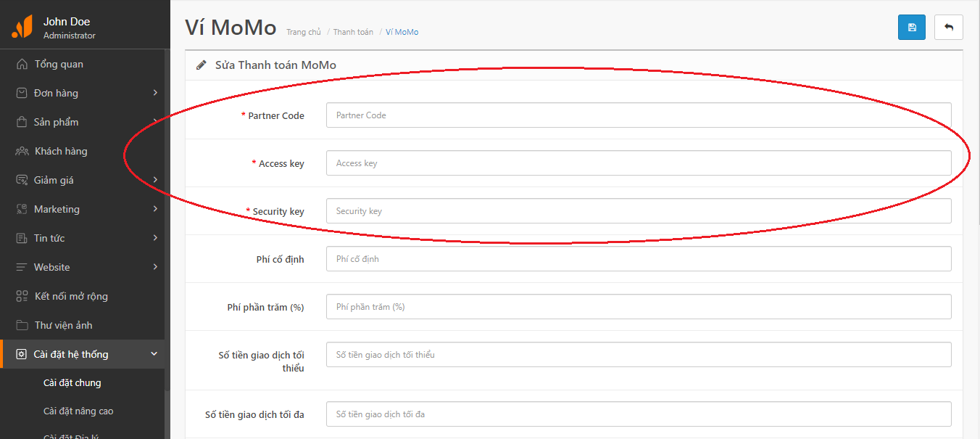Viewport: 980px width, 439px height.
Task: Click the Số tiền giao dịch tối thiểu label
Action: click(262, 361)
